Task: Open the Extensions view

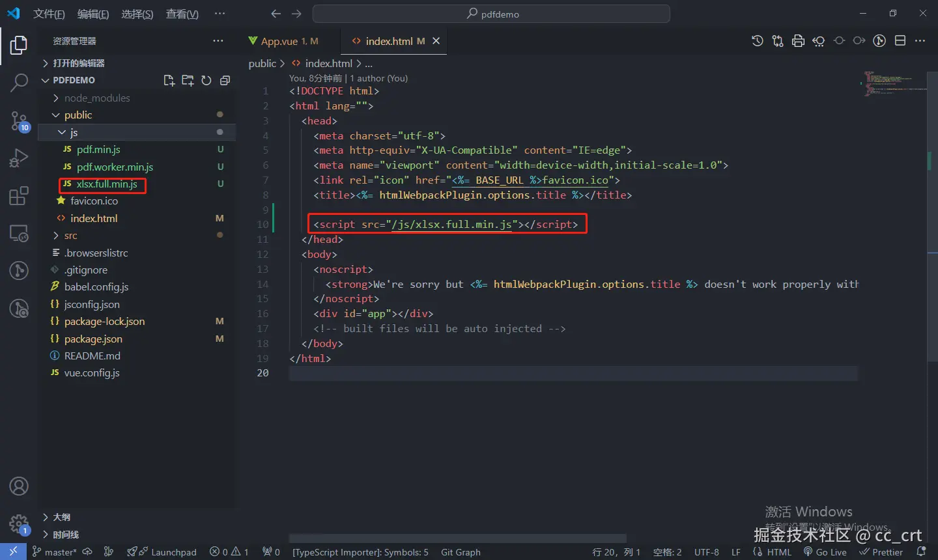Action: [x=19, y=195]
